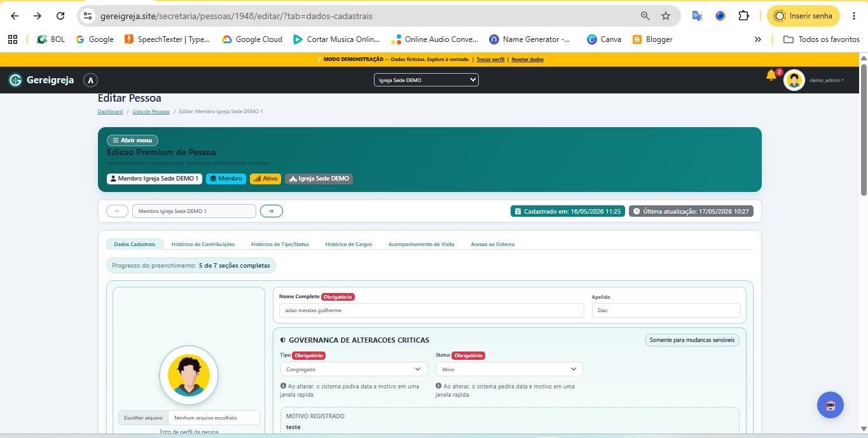Click the Membro Igreja Sede DEMO 1 badge
The image size is (868, 438).
pyautogui.click(x=155, y=179)
